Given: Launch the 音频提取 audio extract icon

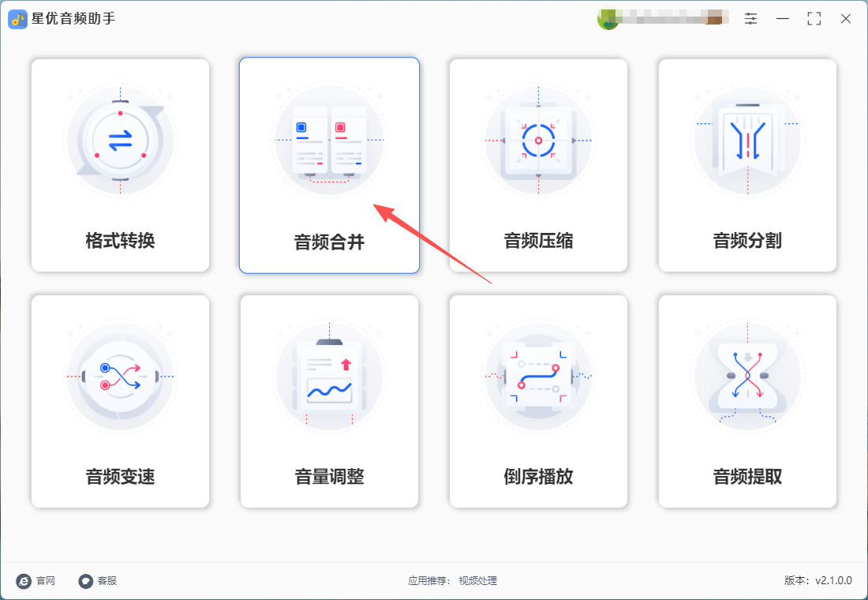Looking at the screenshot, I should pyautogui.click(x=747, y=376).
